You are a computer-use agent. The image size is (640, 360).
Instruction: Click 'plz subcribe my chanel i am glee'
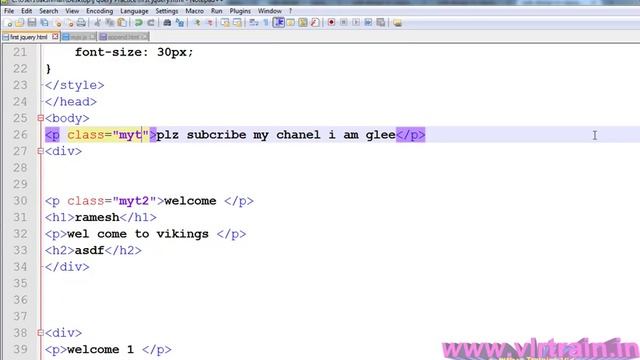point(276,135)
